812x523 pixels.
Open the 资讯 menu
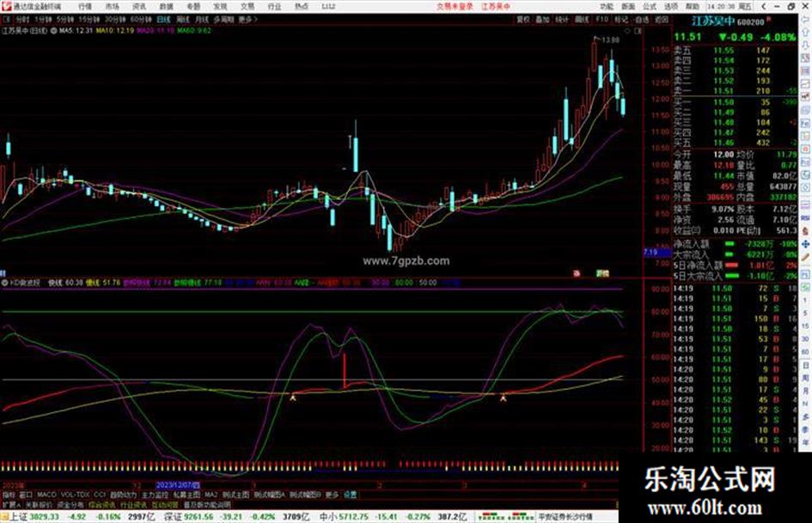[x=139, y=6]
